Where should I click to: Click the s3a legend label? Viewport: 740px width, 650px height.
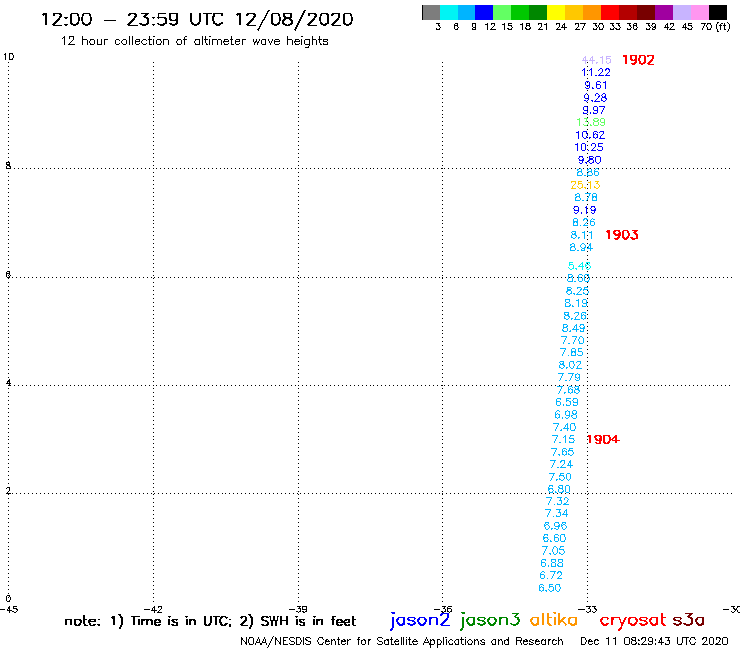tap(688, 620)
